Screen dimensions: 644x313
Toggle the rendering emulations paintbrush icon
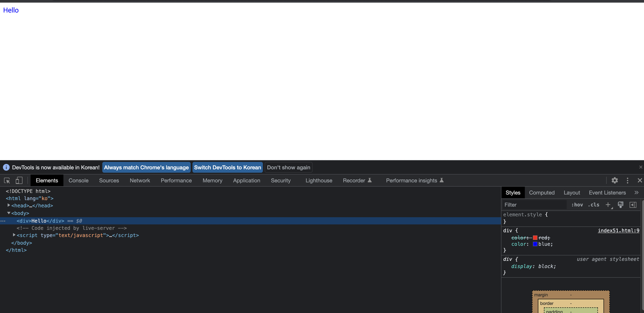click(620, 205)
